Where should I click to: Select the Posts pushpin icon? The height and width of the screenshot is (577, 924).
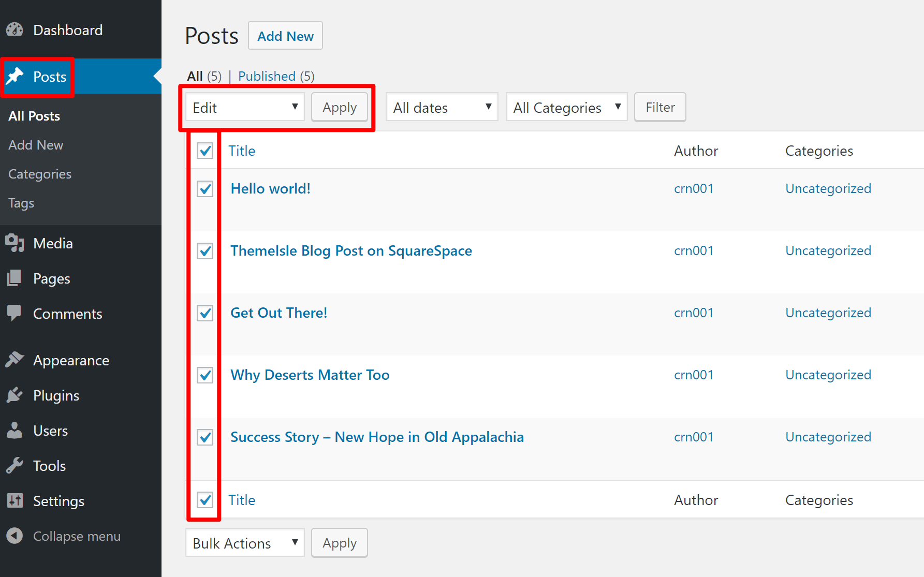(16, 77)
